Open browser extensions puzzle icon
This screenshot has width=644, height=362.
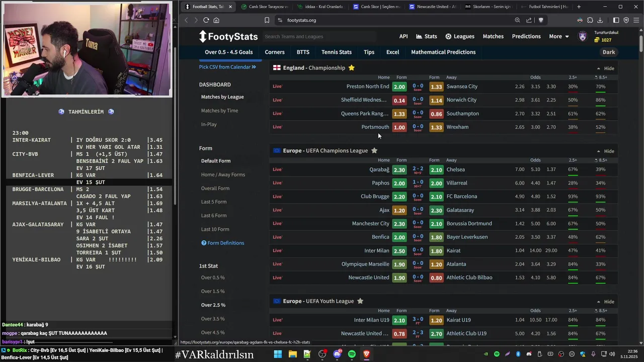coord(590,20)
